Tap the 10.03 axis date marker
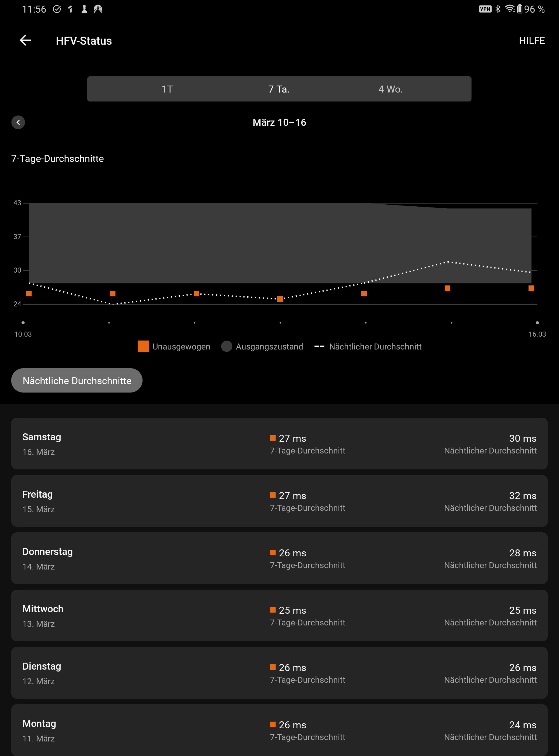The height and width of the screenshot is (756, 559). point(23,334)
